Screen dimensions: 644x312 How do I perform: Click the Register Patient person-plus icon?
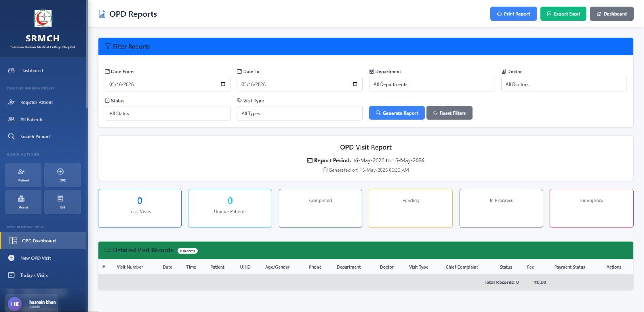pyautogui.click(x=12, y=102)
